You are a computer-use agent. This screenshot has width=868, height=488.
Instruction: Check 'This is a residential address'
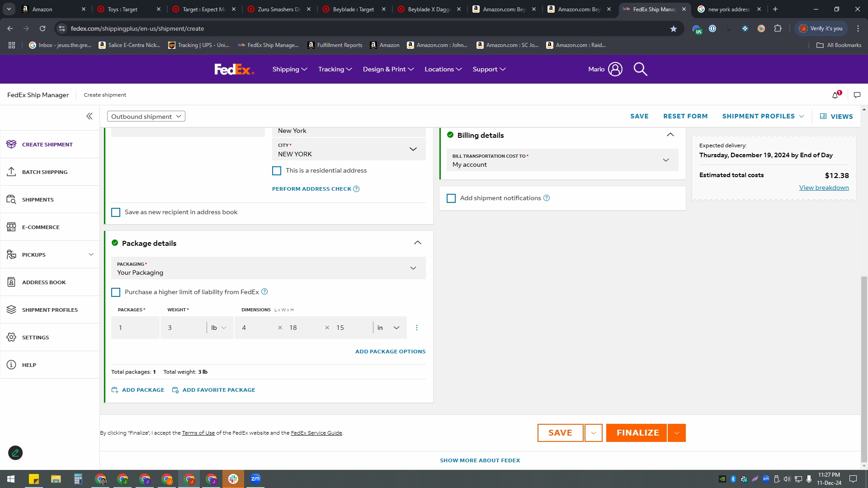[x=277, y=171]
